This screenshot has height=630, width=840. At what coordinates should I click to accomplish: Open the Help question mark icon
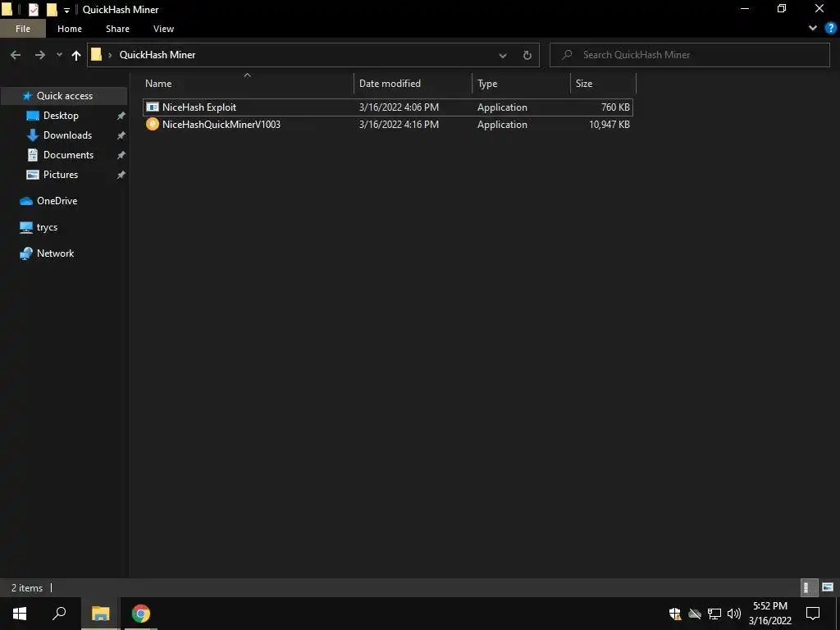[831, 29]
